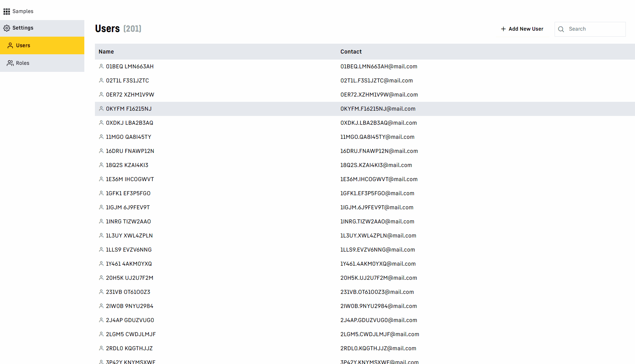Select the Users menu item
The image size is (635, 364).
point(23,45)
